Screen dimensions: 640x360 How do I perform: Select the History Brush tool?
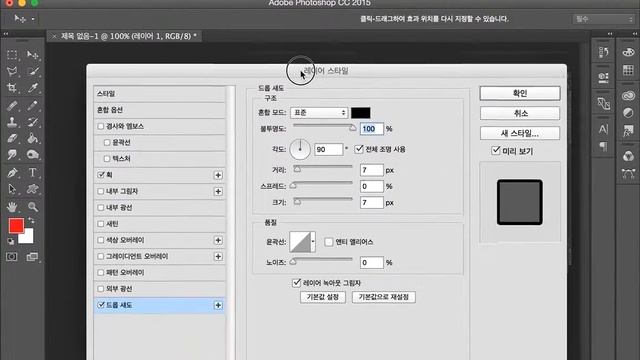pos(33,122)
